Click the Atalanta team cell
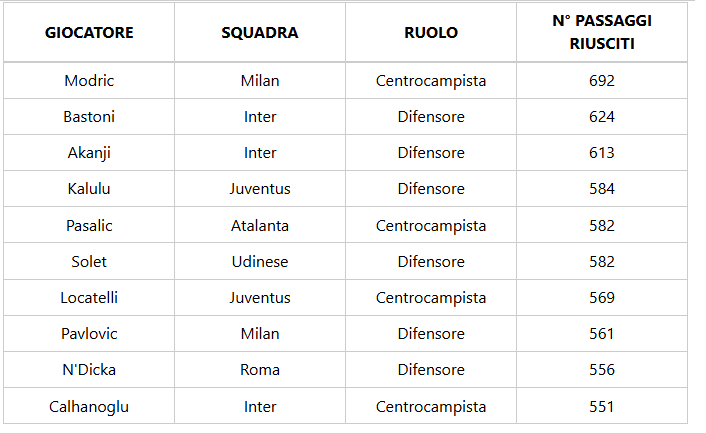This screenshot has height=433, width=706. click(260, 226)
